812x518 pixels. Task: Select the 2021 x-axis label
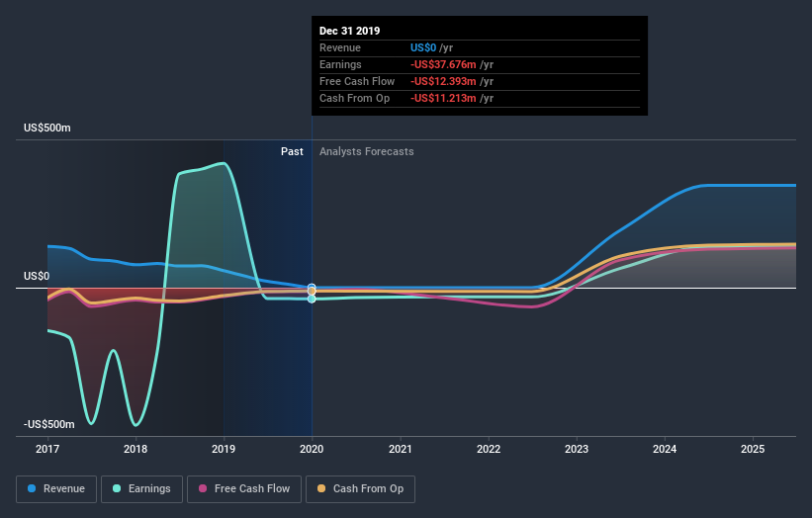pos(401,449)
